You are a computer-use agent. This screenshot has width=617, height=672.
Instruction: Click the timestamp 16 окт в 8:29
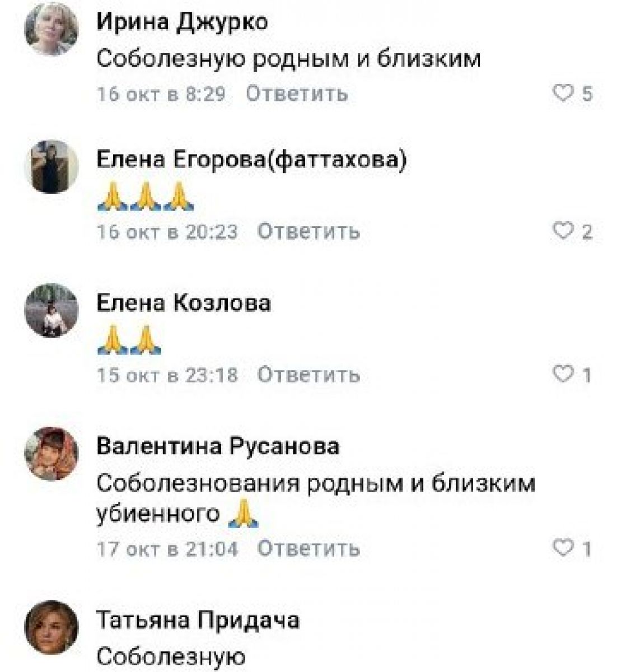coord(161,94)
